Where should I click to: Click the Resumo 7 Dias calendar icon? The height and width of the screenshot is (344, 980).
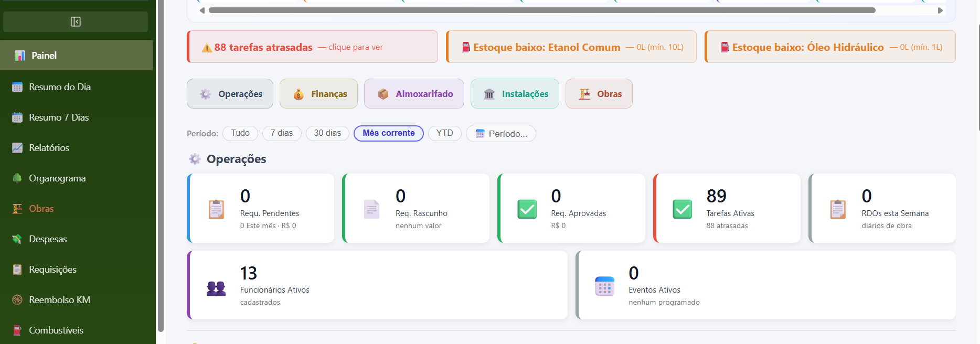point(17,117)
